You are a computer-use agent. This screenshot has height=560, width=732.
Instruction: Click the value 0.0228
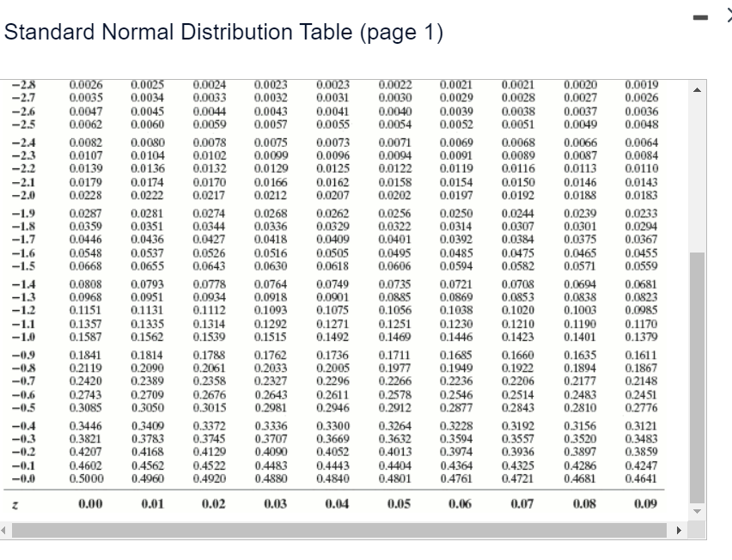(86, 196)
